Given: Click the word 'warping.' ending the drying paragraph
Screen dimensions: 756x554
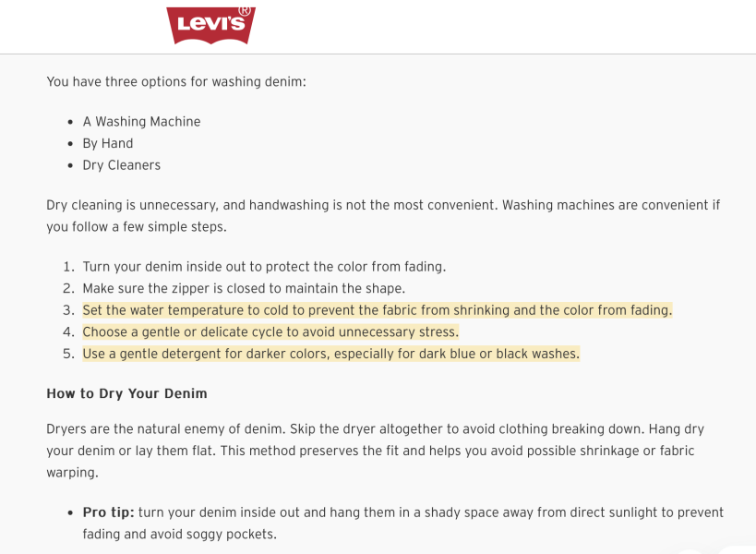Looking at the screenshot, I should [x=72, y=473].
